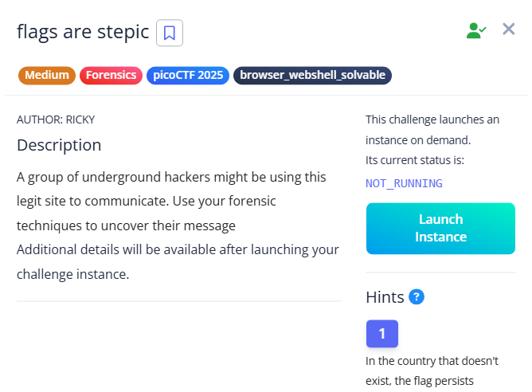Click the flags are stepic title
The height and width of the screenshot is (392, 532).
coord(83,33)
